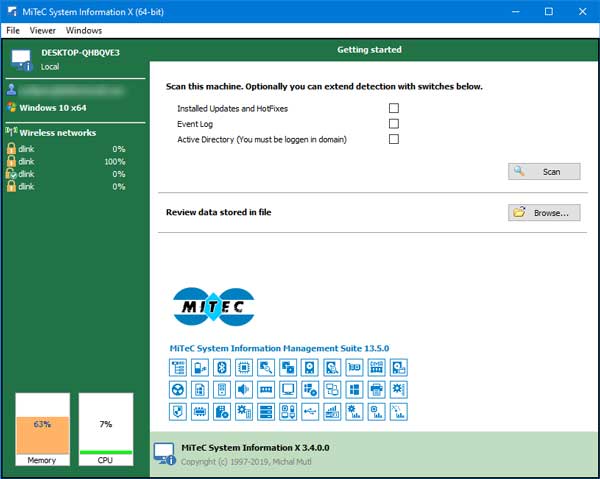The width and height of the screenshot is (600, 479).
Task: Open the USB symbol icon
Action: 310,412
